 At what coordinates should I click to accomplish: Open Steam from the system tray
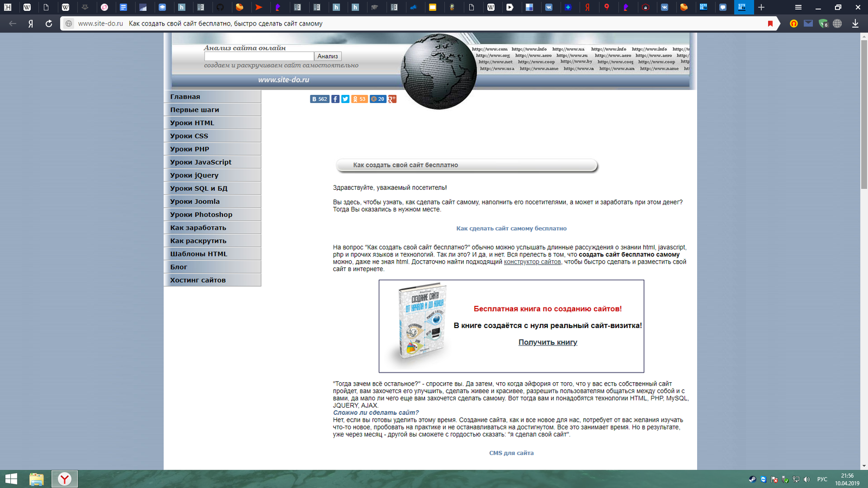[752, 479]
